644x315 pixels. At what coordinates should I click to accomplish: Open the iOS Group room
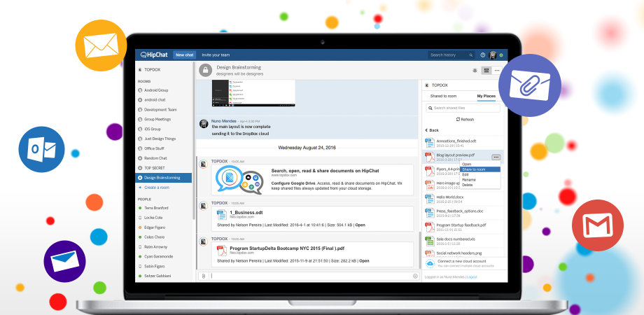(x=153, y=129)
